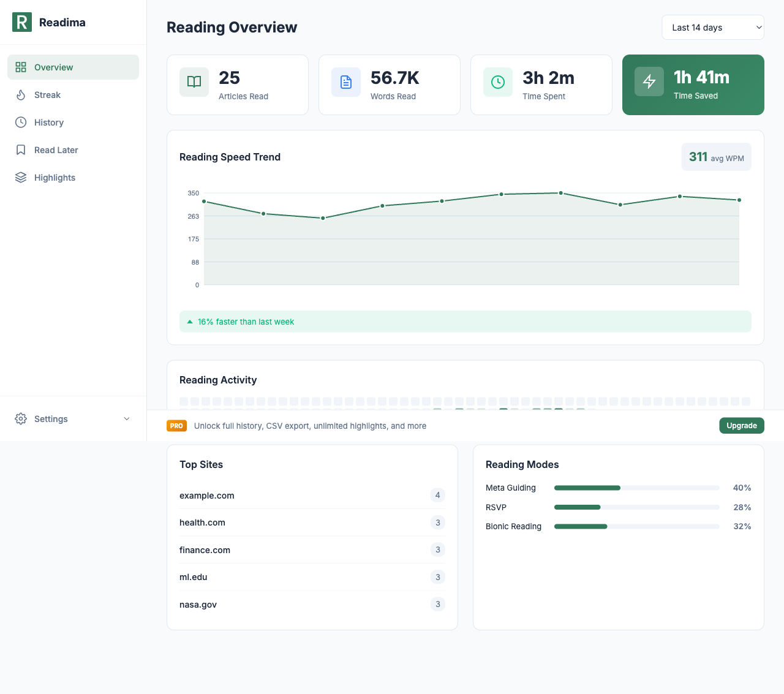Click the Readima logo icon
The width and height of the screenshot is (784, 694).
point(21,22)
